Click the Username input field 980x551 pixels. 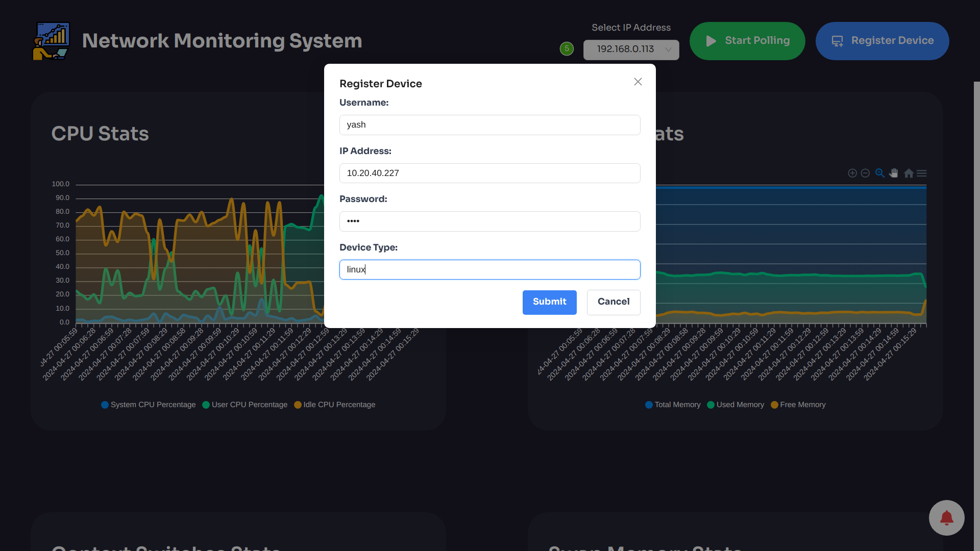(489, 125)
